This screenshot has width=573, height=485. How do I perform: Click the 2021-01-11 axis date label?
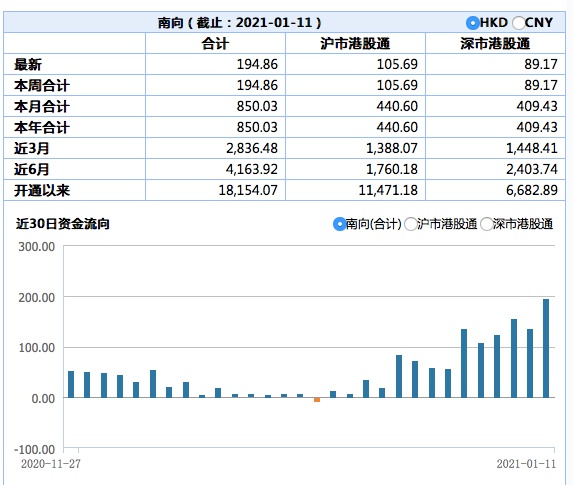click(526, 464)
